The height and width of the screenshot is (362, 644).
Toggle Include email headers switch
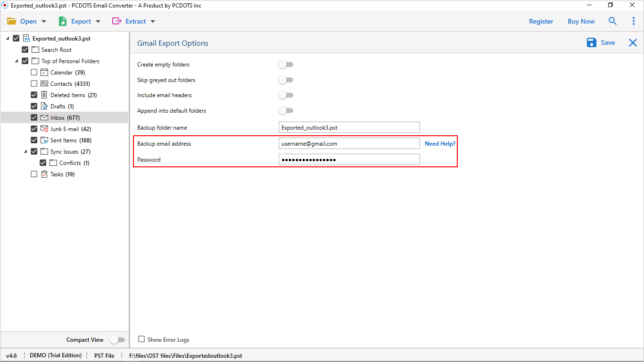(x=286, y=95)
